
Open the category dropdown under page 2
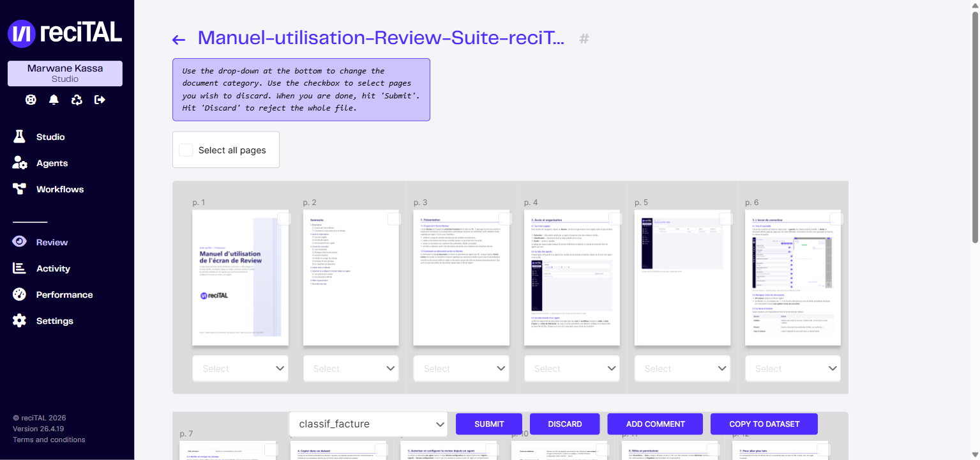[x=351, y=369]
